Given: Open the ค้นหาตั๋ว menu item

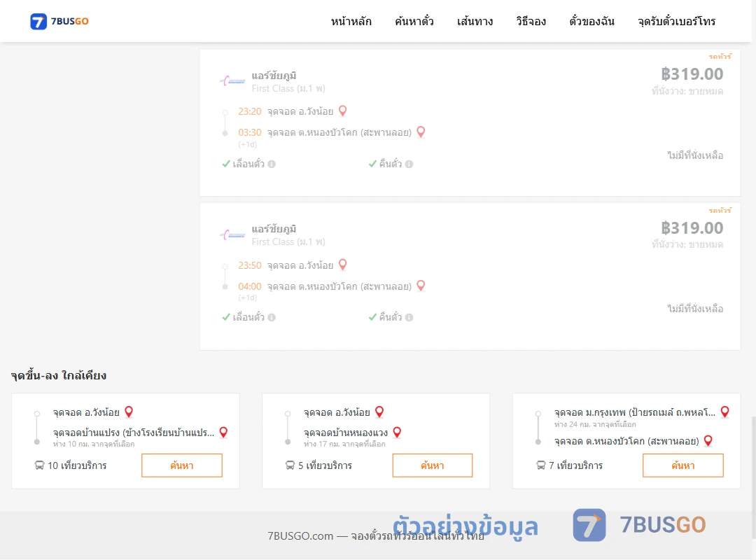Looking at the screenshot, I should [414, 21].
